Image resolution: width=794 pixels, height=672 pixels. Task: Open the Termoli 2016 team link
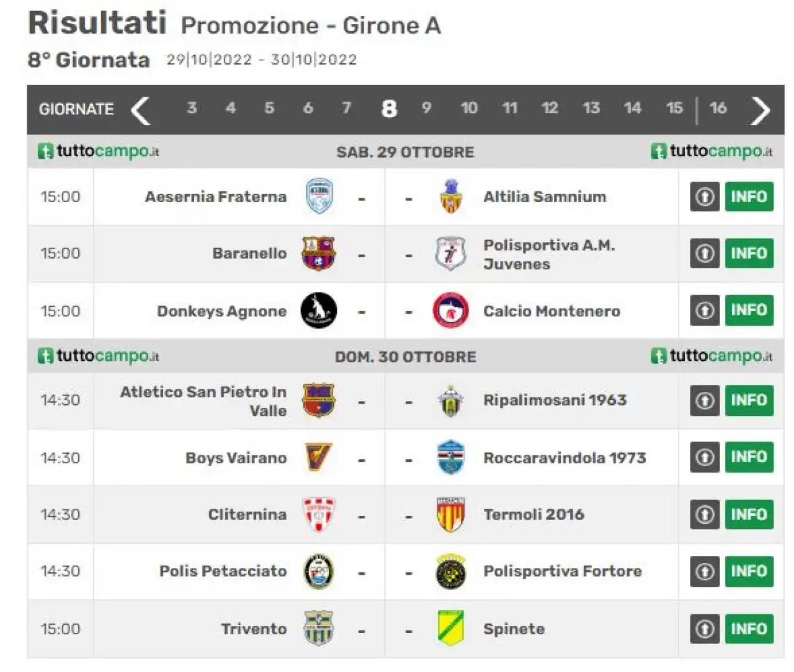[x=533, y=515]
